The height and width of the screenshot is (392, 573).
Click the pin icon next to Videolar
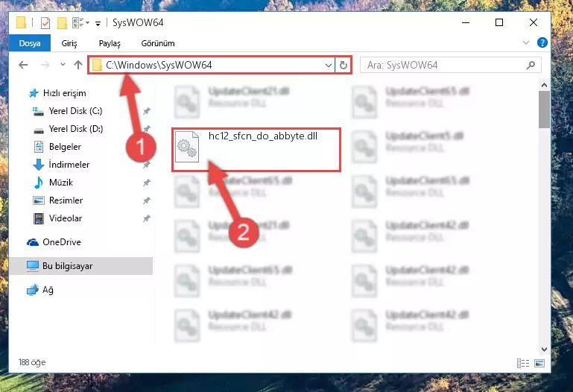coord(147,218)
